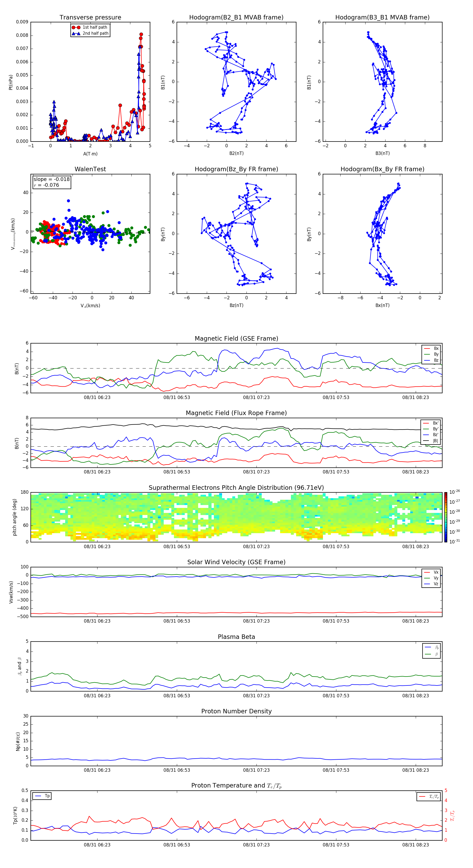Click '08/31 07:23' tick under Plasma Beta plot
The width and height of the screenshot is (473, 868).
tap(256, 696)
